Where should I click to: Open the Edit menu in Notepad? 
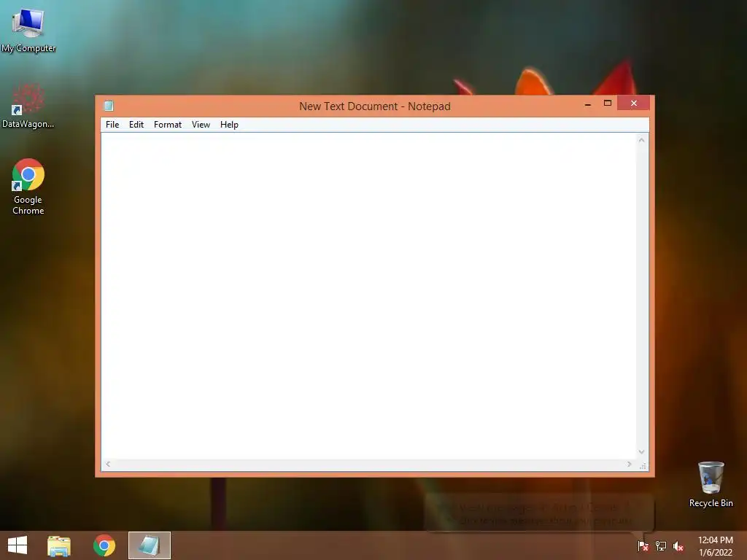136,125
